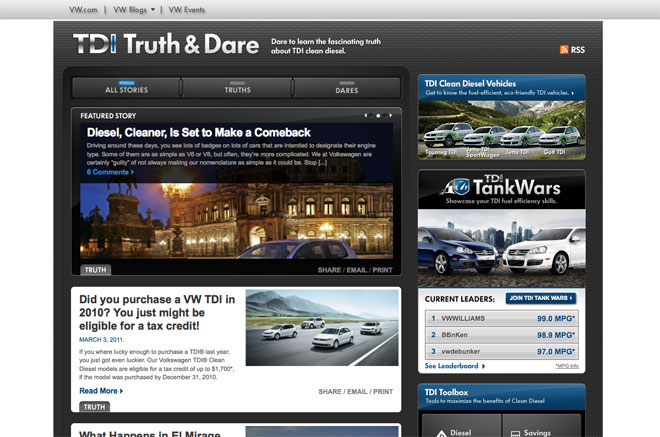Image resolution: width=660 pixels, height=437 pixels.
Task: Open TDI Clean Diesel Vehicles banner heading
Action: 470,83
